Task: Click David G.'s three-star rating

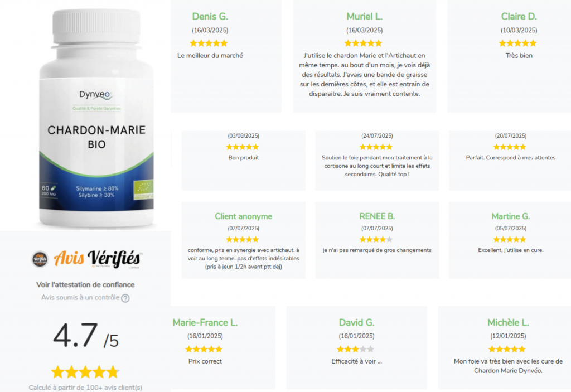Action: pos(355,349)
